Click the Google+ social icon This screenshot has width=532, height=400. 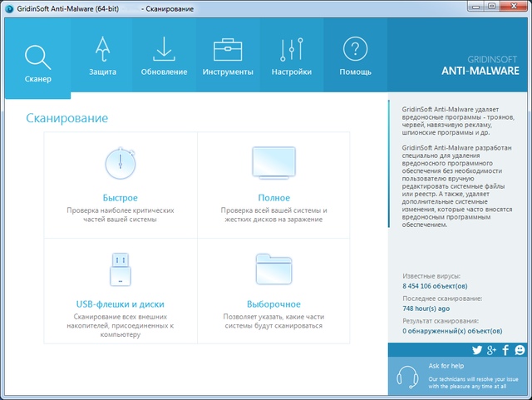491,350
